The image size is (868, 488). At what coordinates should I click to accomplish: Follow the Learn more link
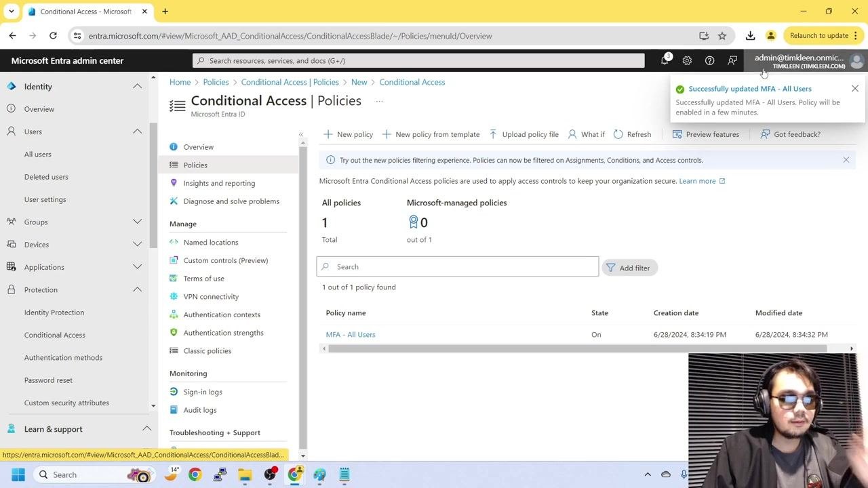702,181
